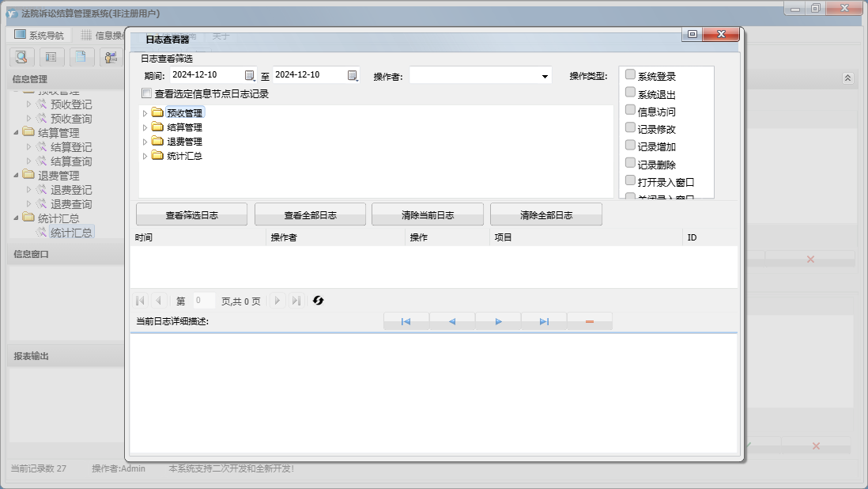Click the 时间 column header

coord(198,237)
